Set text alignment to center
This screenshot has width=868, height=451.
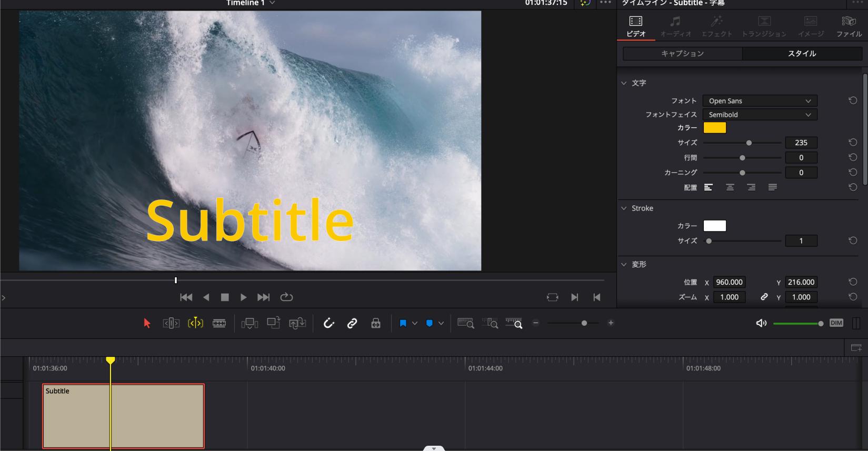(x=730, y=187)
